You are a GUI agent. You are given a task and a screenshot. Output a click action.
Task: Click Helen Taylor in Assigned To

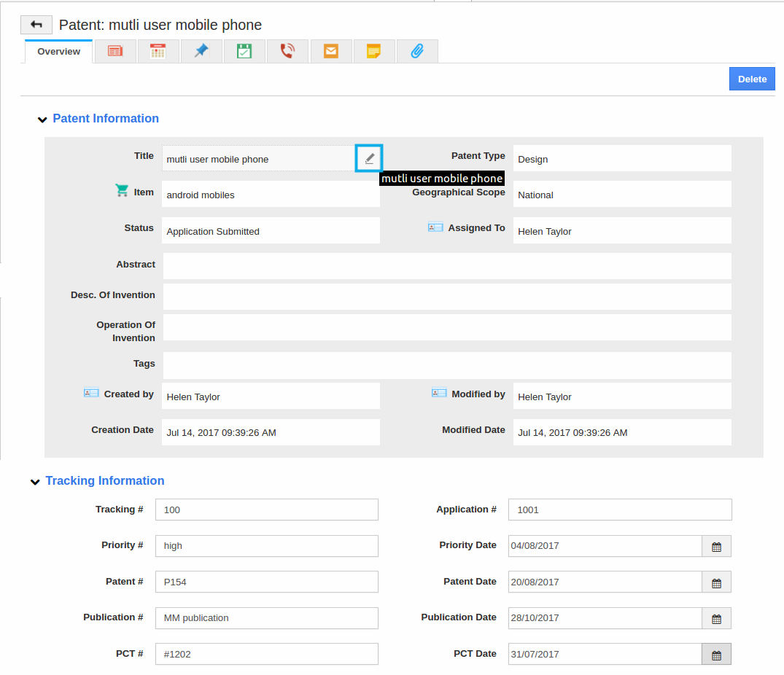[622, 231]
